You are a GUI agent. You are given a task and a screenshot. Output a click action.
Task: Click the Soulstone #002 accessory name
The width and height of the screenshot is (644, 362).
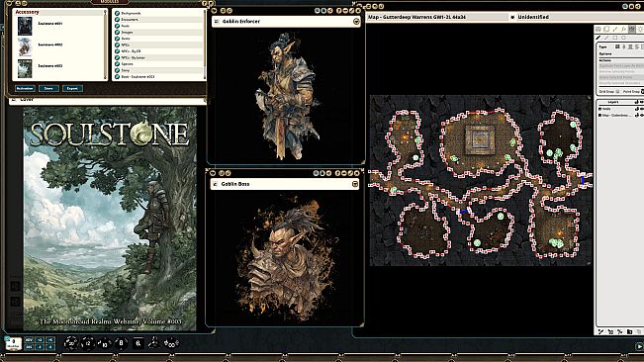50,45
